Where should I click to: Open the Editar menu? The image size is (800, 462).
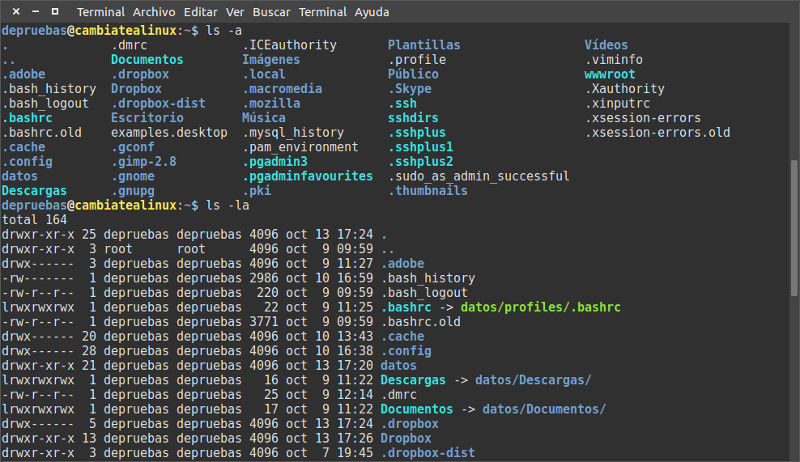point(201,12)
